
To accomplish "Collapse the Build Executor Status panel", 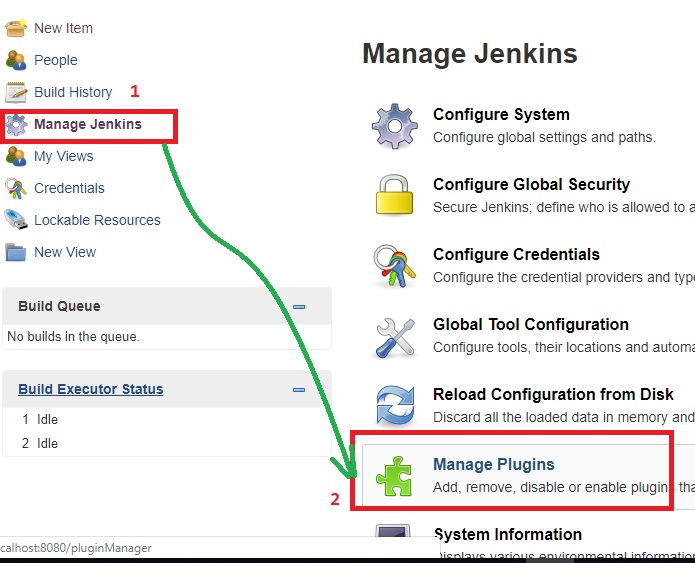I will (x=299, y=390).
